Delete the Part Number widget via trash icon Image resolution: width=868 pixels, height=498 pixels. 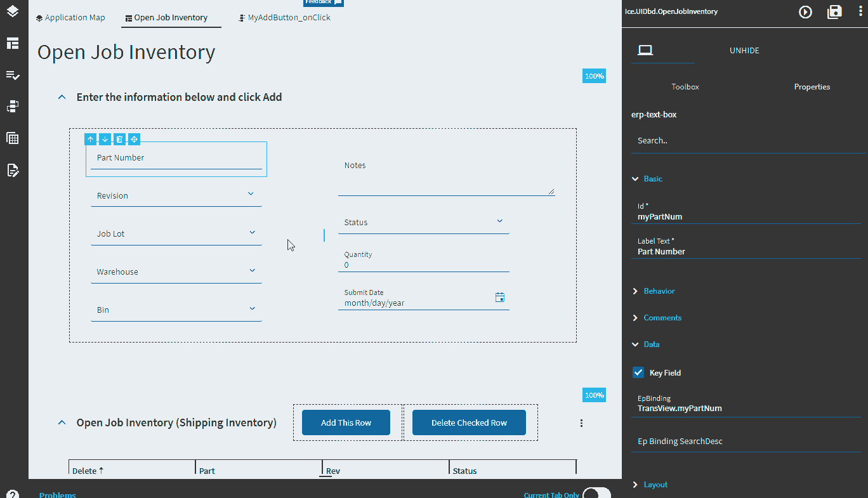click(119, 139)
